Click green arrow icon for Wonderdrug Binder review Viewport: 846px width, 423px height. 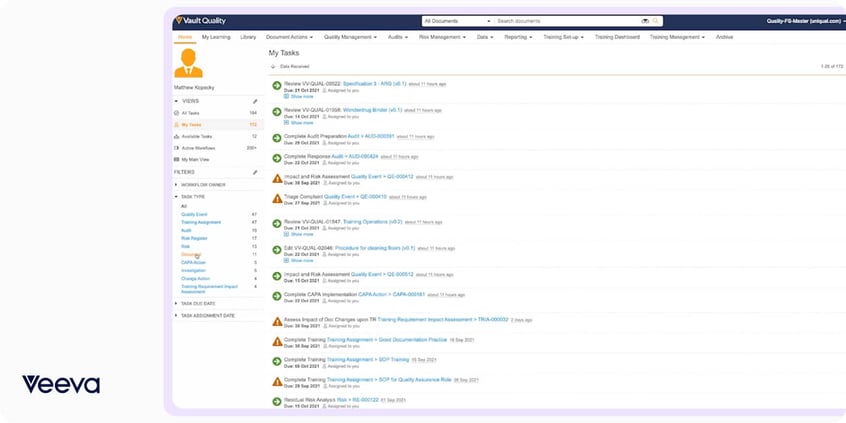(x=277, y=112)
